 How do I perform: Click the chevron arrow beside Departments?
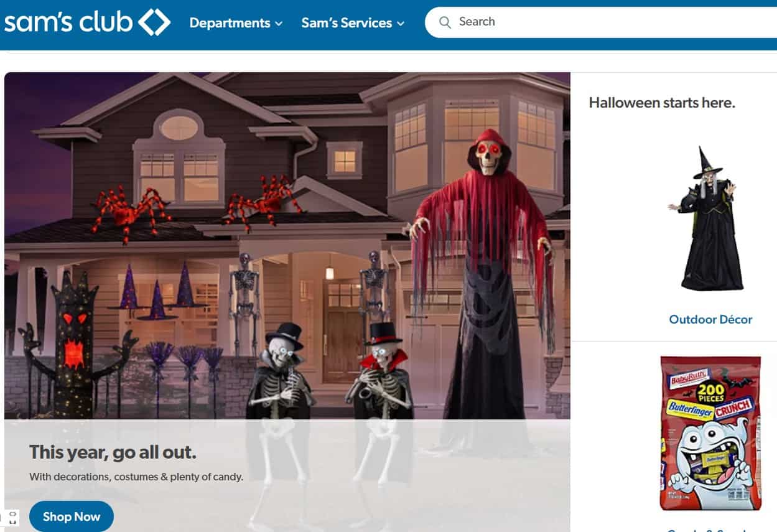pos(279,24)
